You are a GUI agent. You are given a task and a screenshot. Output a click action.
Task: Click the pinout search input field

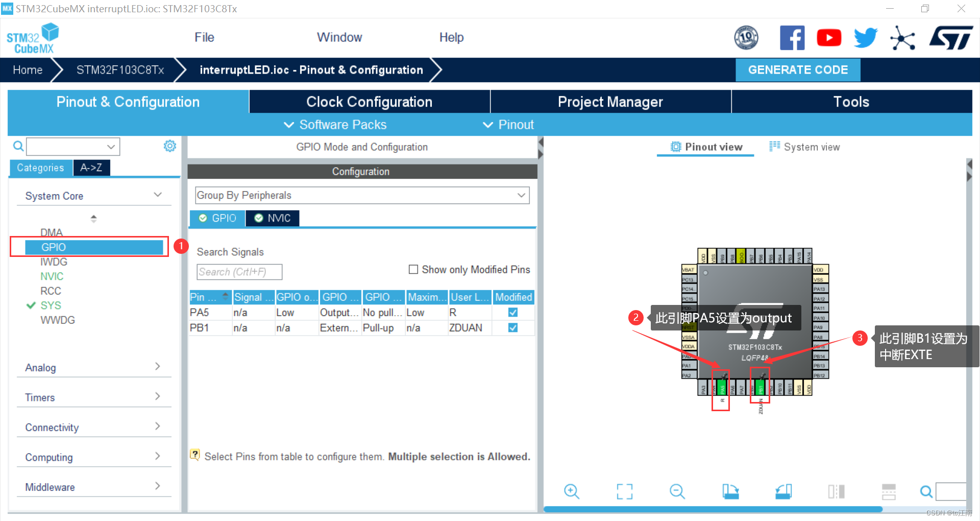[x=951, y=491]
